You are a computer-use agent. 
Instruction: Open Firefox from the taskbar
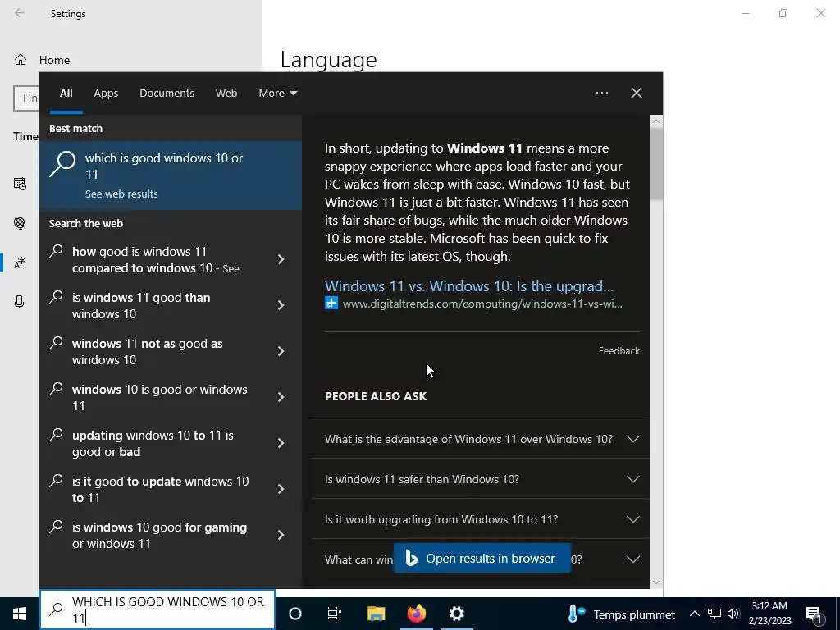pos(416,614)
